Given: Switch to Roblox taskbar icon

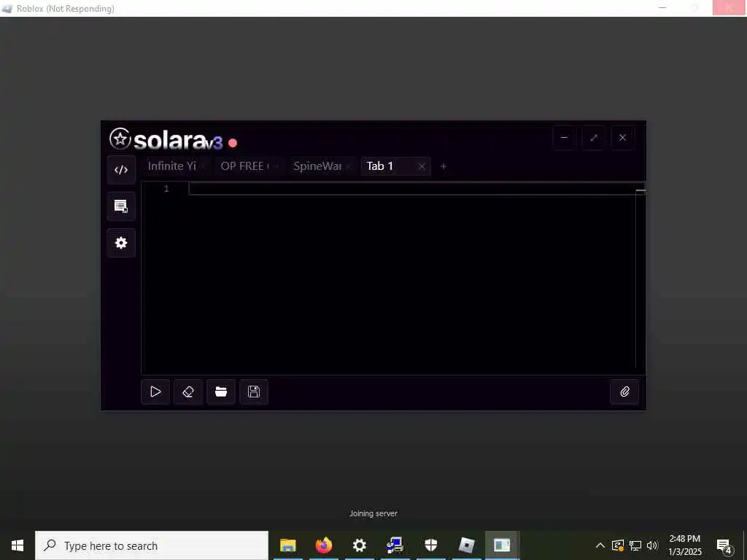Looking at the screenshot, I should [x=466, y=545].
